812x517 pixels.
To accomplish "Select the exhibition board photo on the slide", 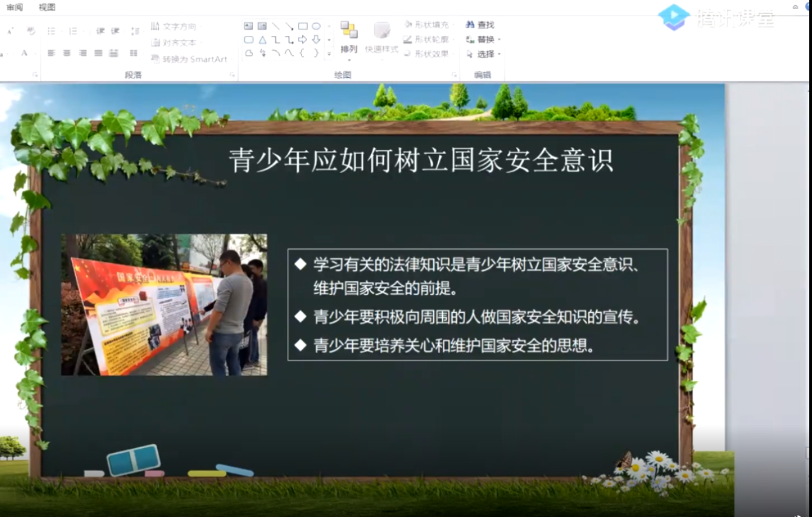I will click(x=164, y=305).
